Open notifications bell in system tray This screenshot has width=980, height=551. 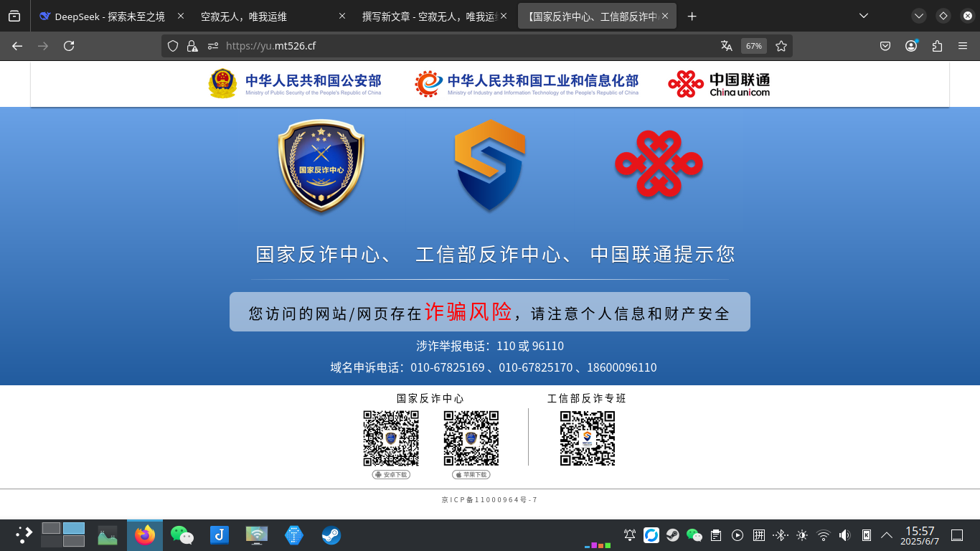coord(630,535)
